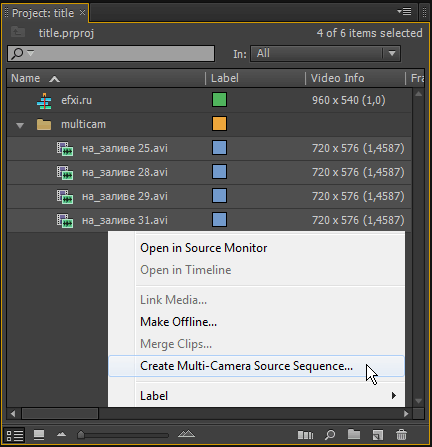Choose Merge Clips...
Image resolution: width=432 pixels, height=447 pixels.
pyautogui.click(x=176, y=344)
